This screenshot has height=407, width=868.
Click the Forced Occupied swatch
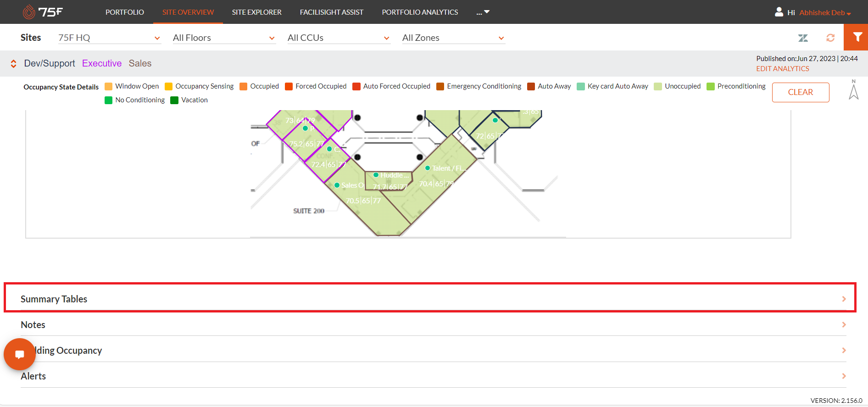(289, 86)
